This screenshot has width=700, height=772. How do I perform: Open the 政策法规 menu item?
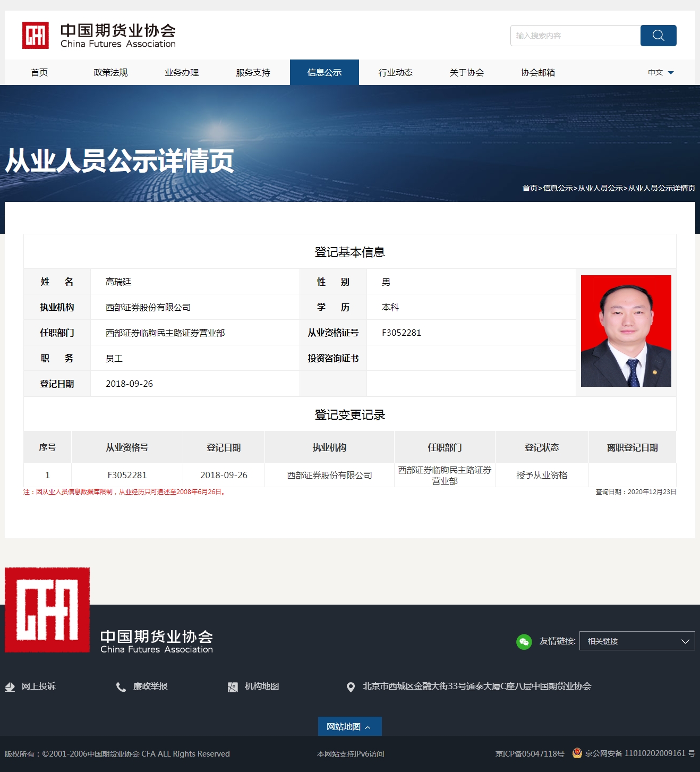[x=110, y=73]
